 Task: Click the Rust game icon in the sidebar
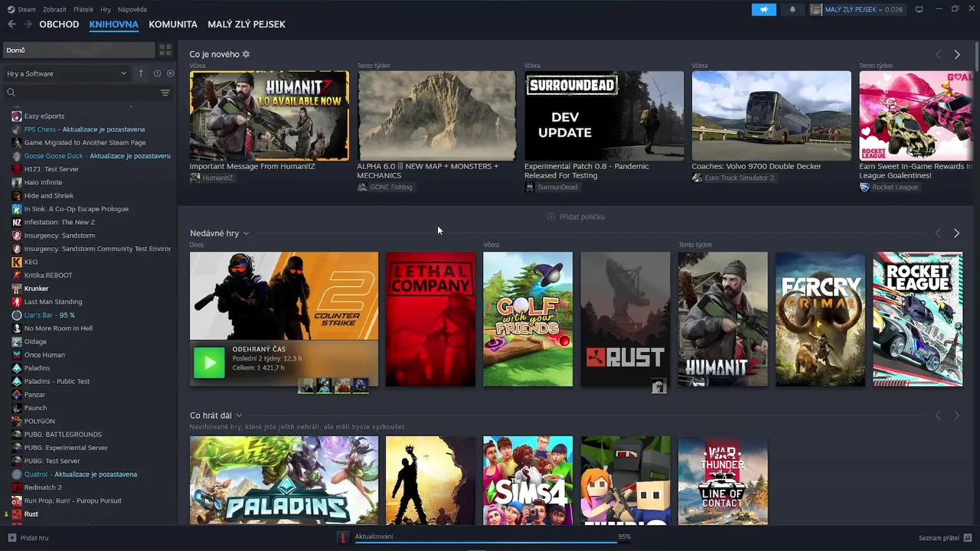[17, 514]
